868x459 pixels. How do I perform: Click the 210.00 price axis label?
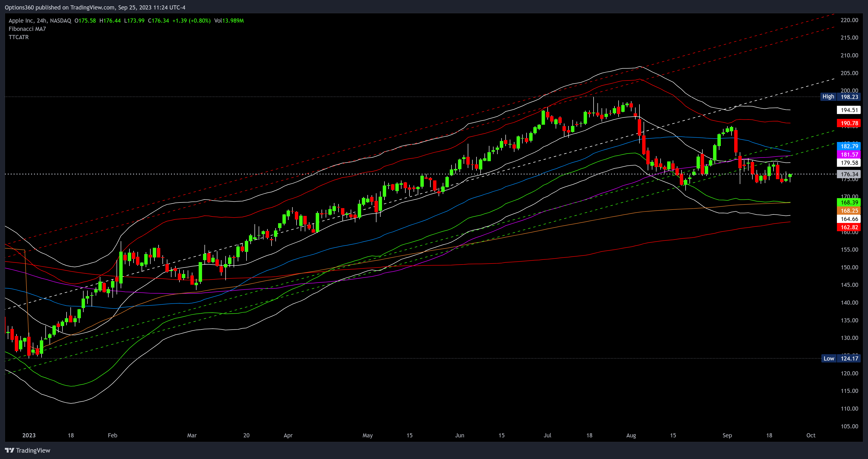[849, 55]
